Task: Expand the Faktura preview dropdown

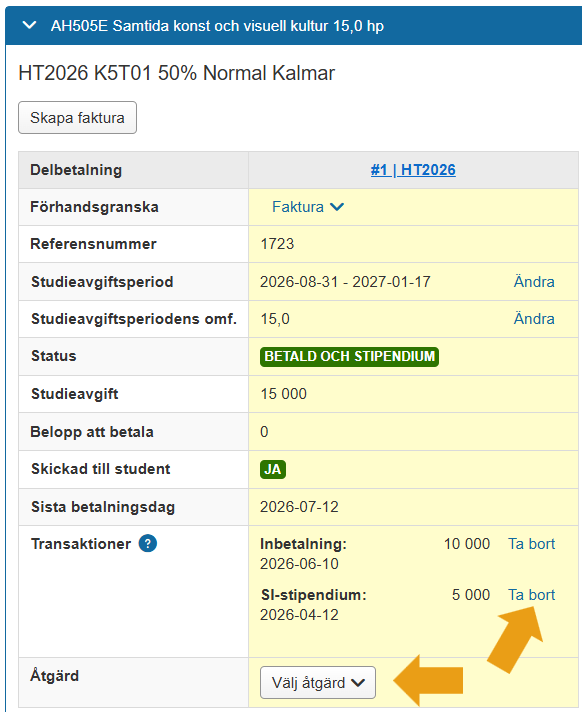Action: click(308, 207)
